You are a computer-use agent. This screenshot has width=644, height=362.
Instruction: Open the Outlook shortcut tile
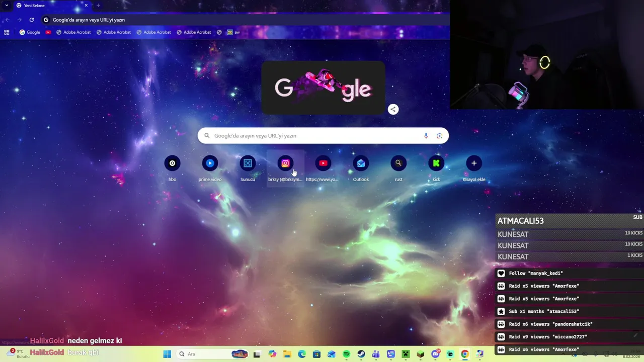[361, 168]
